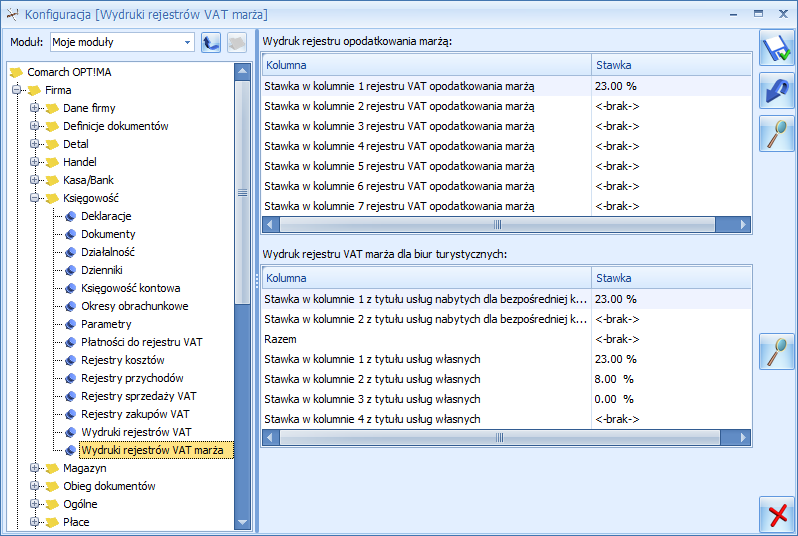Screen dimensions: 798x536
Task: Open Rejestry zakupów VAT item
Action: click(x=135, y=414)
